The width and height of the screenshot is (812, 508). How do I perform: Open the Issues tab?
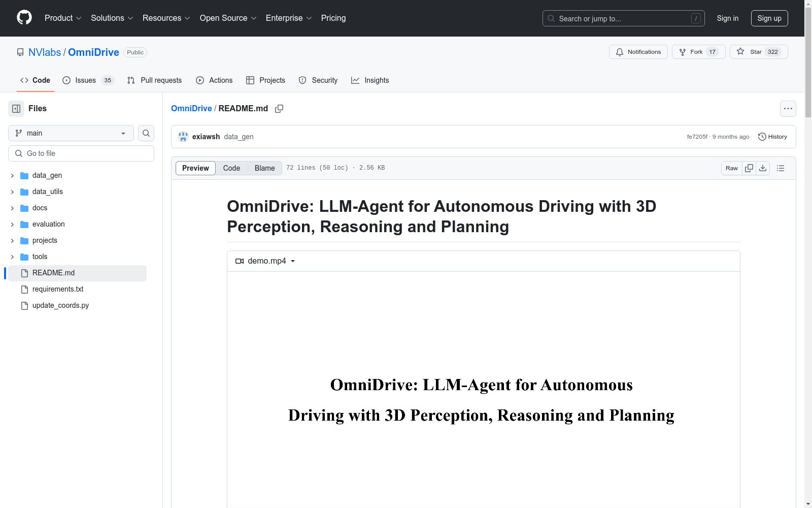(84, 80)
